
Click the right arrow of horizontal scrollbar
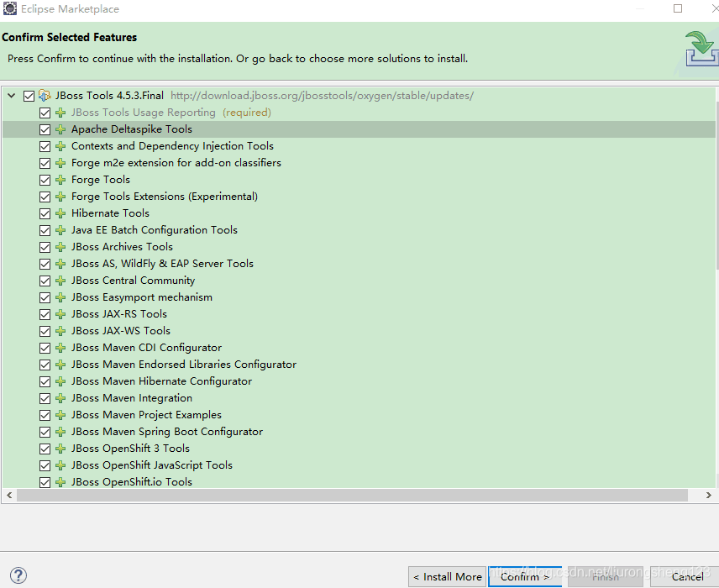tap(708, 496)
